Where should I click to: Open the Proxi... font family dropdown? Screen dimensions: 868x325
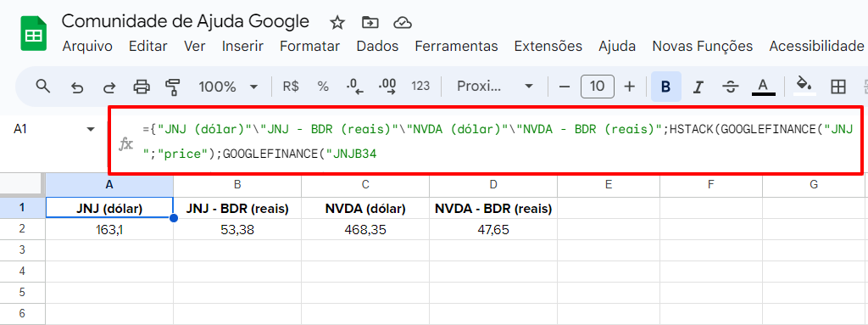point(494,87)
